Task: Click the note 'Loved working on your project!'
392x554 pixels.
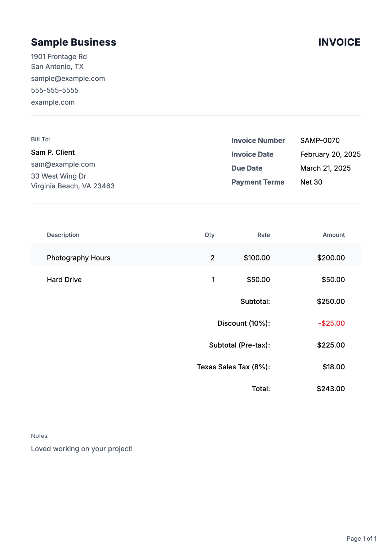Action: [x=82, y=449]
